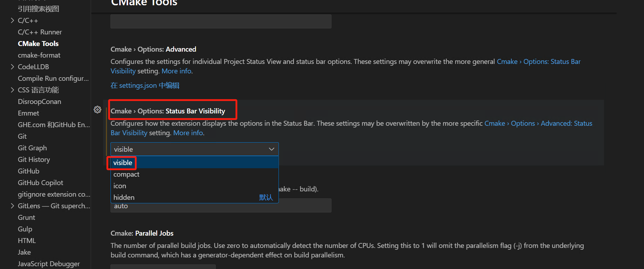Viewport: 644px width, 269px height.
Task: Open gear menu for Status Bar Visibility setting
Action: 98,110
